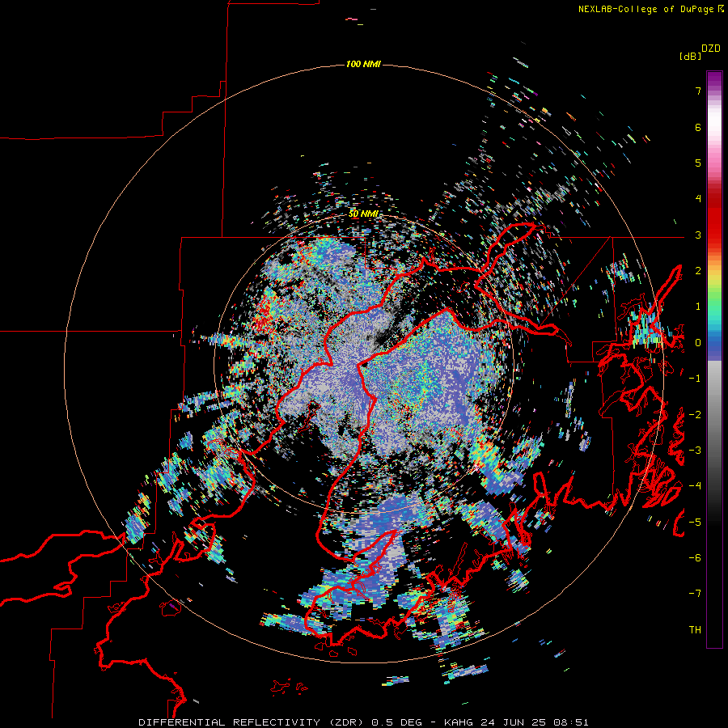The height and width of the screenshot is (728, 728).
Task: Click the 2 value on the legend
Action: click(698, 271)
